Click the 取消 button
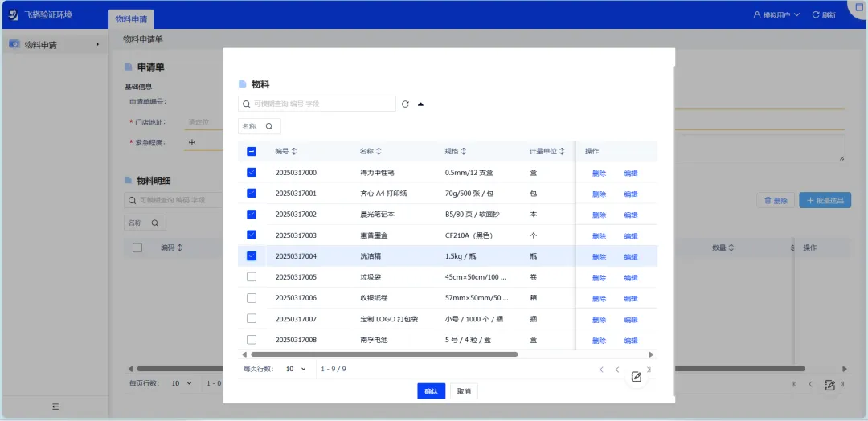 464,391
